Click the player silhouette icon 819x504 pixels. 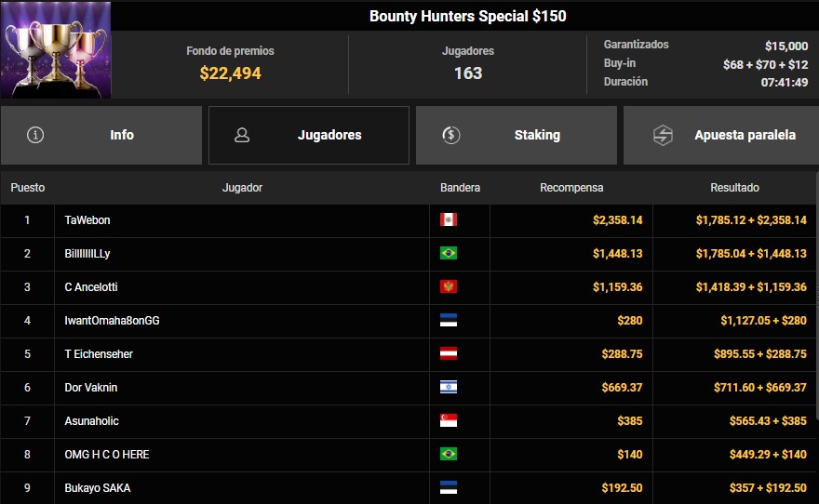tap(242, 135)
